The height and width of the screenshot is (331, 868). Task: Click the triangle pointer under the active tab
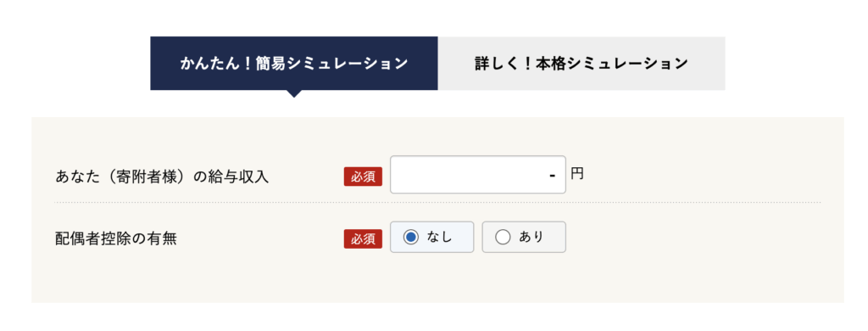click(x=294, y=93)
